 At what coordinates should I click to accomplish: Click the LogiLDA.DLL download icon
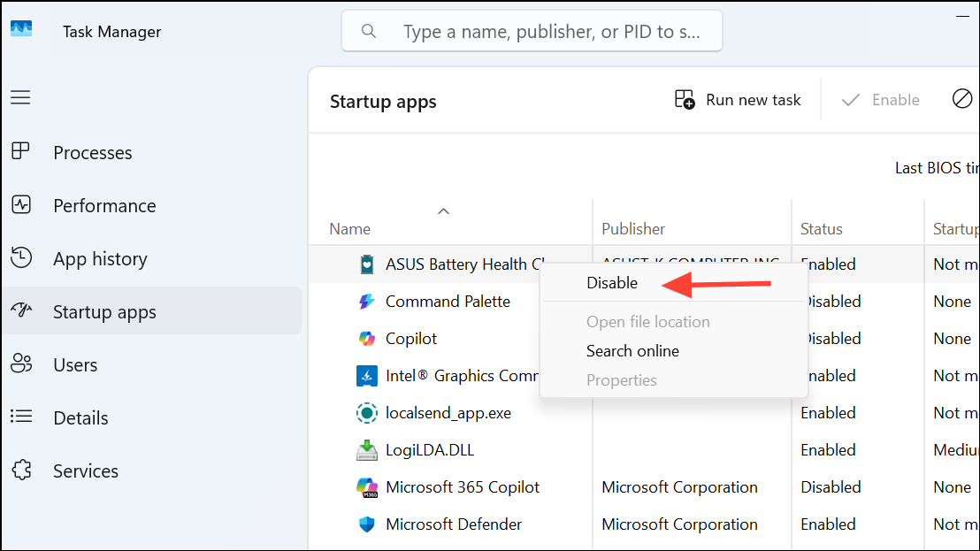[x=367, y=450]
